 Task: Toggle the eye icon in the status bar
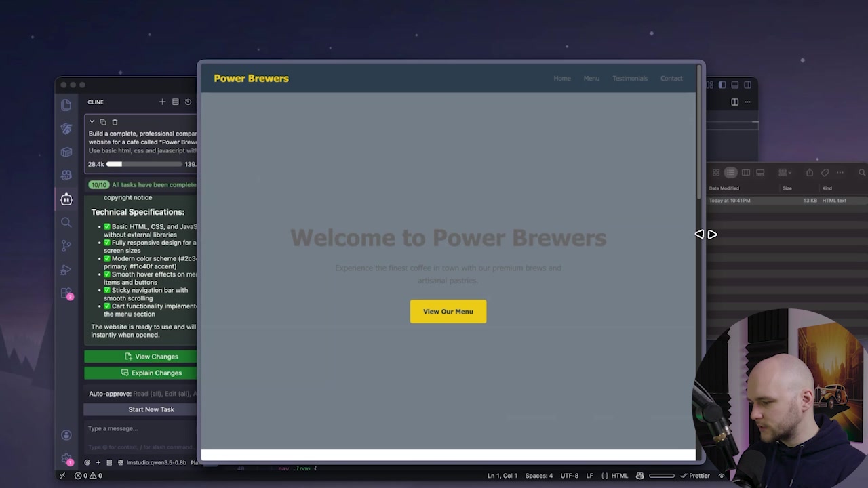[721, 475]
